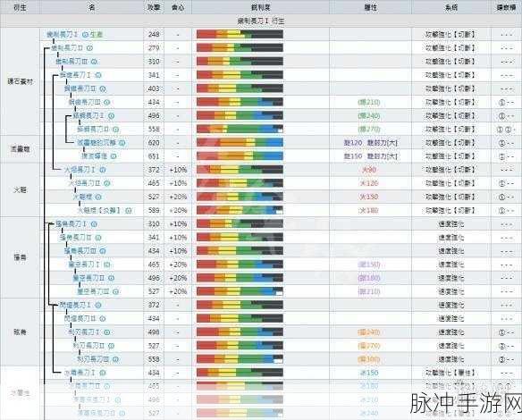Open info icon in the 310 +10% row

(x=94, y=224)
